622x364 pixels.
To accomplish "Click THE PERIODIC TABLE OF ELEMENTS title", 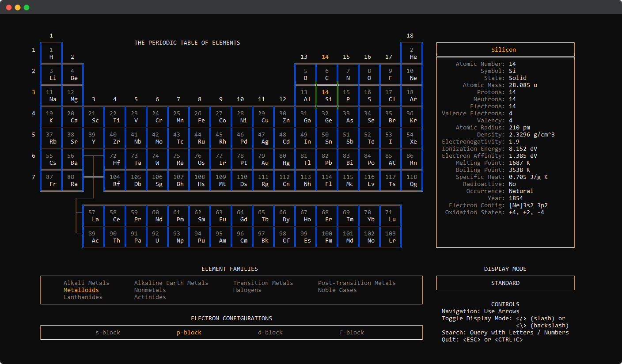I will tap(187, 43).
